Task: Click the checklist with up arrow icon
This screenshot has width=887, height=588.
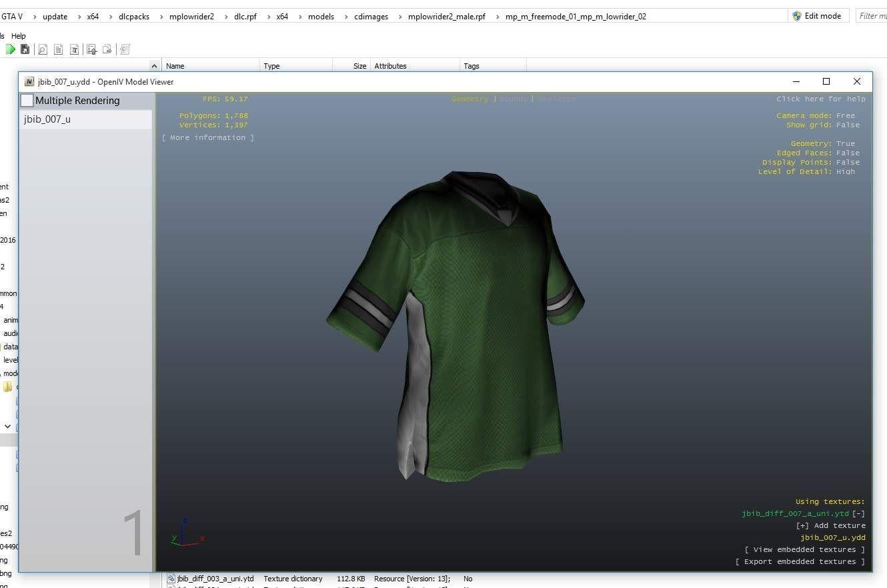Action: [91, 49]
